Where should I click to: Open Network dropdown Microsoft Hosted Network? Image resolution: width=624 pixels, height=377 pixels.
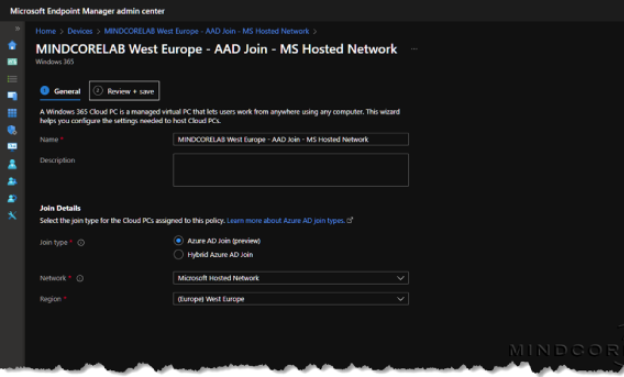click(291, 278)
